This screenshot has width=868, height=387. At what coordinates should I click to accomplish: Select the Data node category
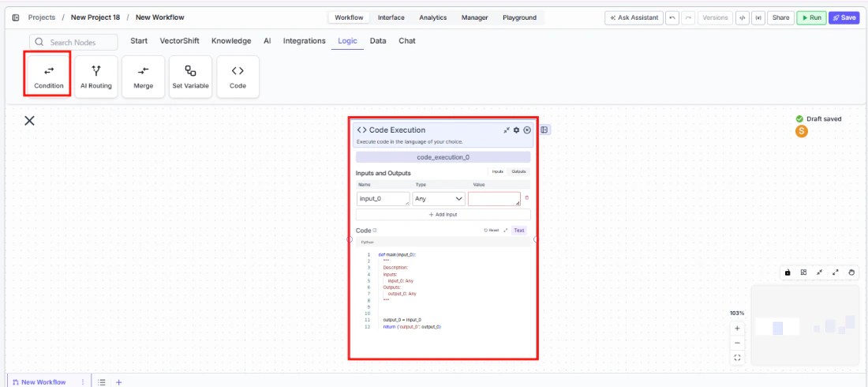[x=378, y=41]
